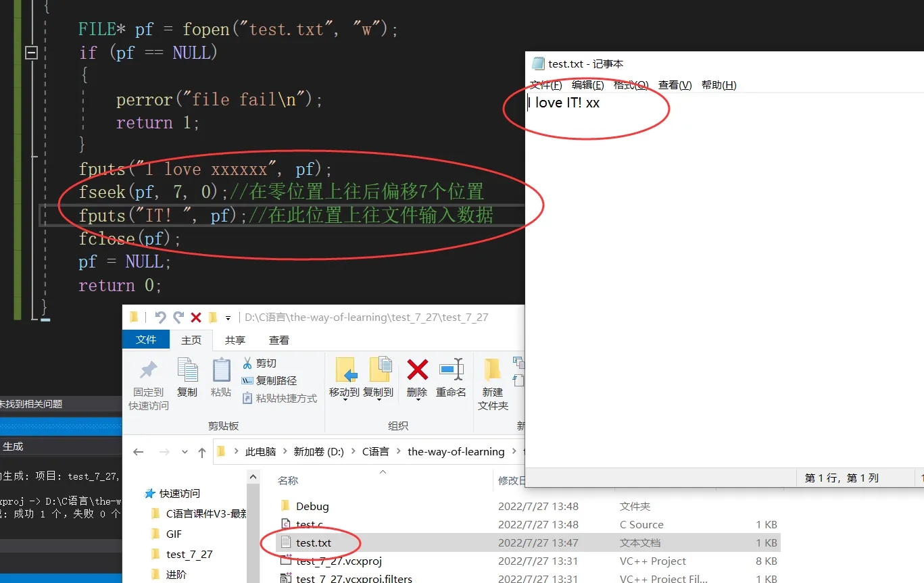Open Notepad 查看(V) menu
The width and height of the screenshot is (924, 583).
(x=675, y=84)
